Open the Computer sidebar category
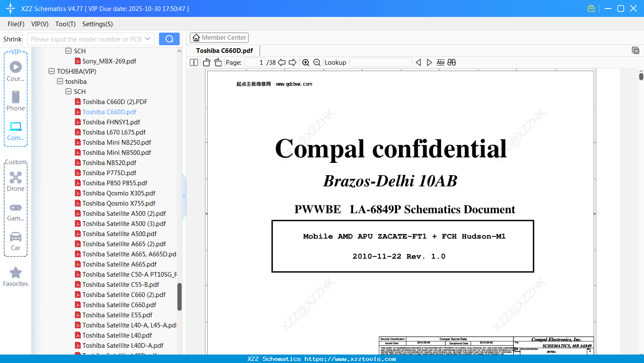The image size is (644, 363). (x=16, y=131)
